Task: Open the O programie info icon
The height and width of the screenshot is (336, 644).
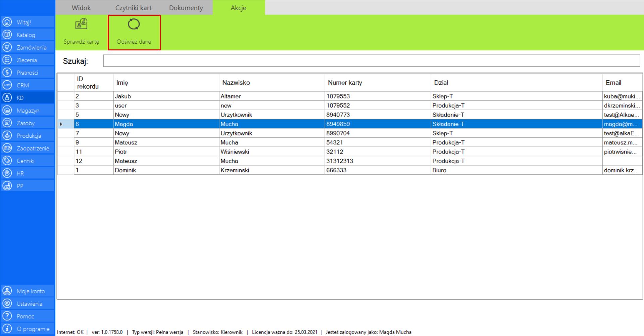Action: point(7,329)
